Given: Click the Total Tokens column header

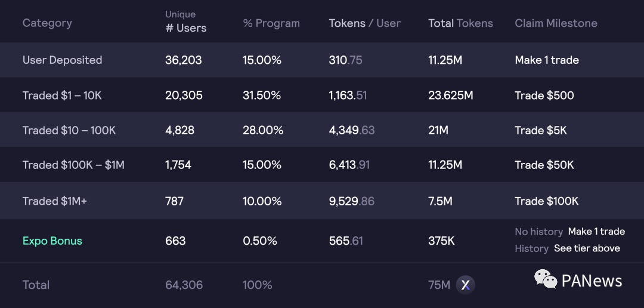Looking at the screenshot, I should tap(460, 23).
